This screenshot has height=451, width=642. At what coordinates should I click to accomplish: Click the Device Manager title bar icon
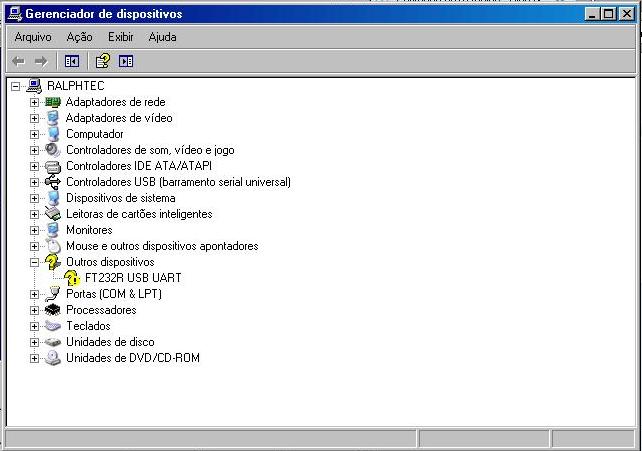(15, 14)
